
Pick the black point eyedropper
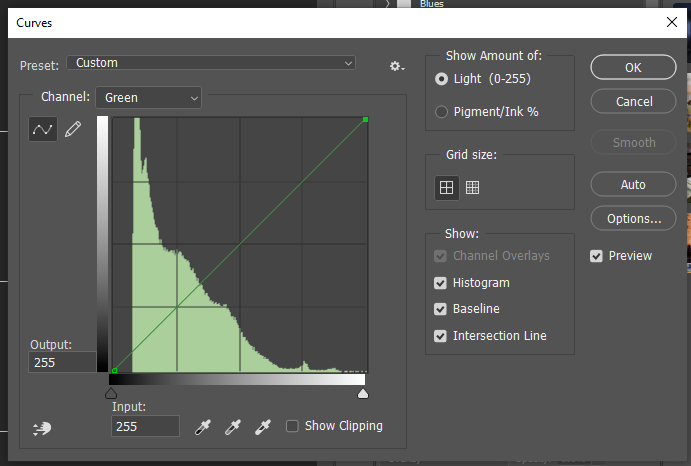203,427
